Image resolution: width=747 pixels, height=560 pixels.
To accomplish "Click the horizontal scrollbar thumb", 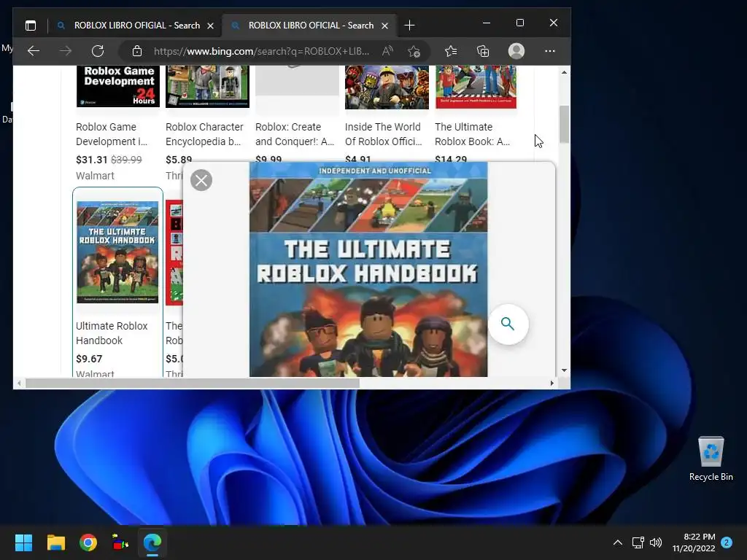I will pyautogui.click(x=193, y=384).
